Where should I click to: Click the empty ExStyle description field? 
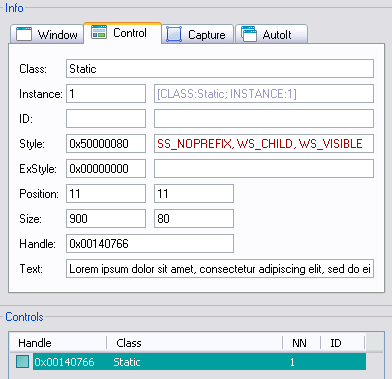264,169
